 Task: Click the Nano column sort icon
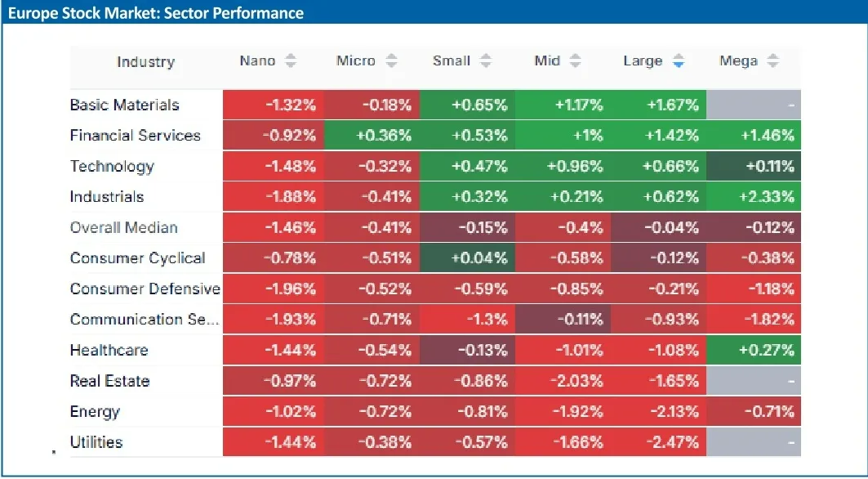click(x=291, y=61)
